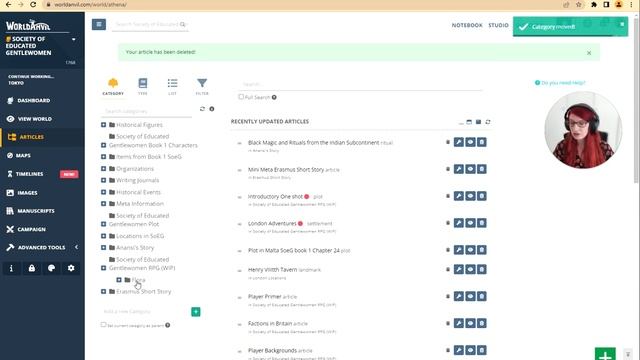
Task: Click the green add category button
Action: pos(196,312)
